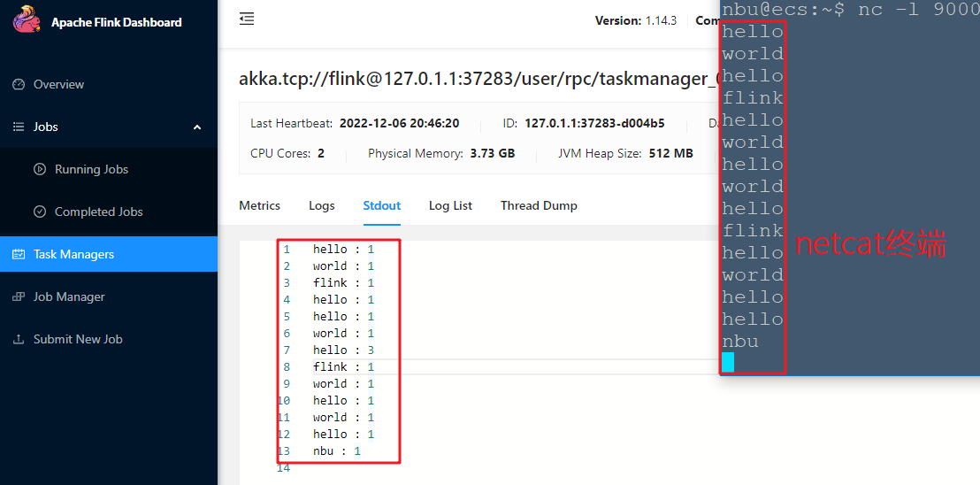Click the Version 1.14.3 label
Viewport: 980px width, 485px height.
coord(636,20)
